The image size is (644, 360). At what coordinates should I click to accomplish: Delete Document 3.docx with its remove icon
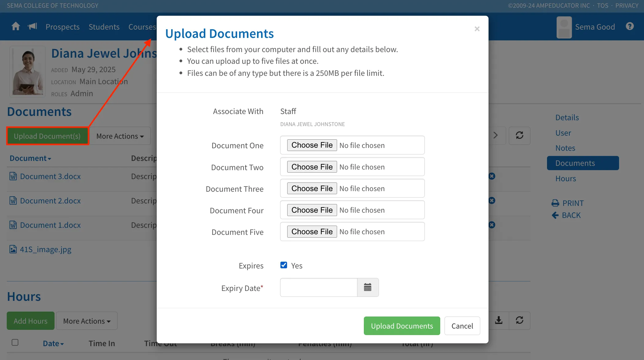(492, 176)
